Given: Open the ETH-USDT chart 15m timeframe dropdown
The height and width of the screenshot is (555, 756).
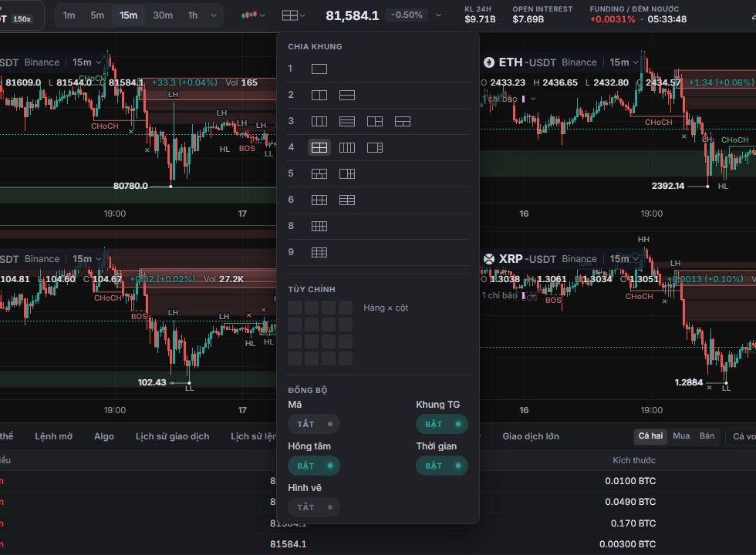Looking at the screenshot, I should click(624, 62).
